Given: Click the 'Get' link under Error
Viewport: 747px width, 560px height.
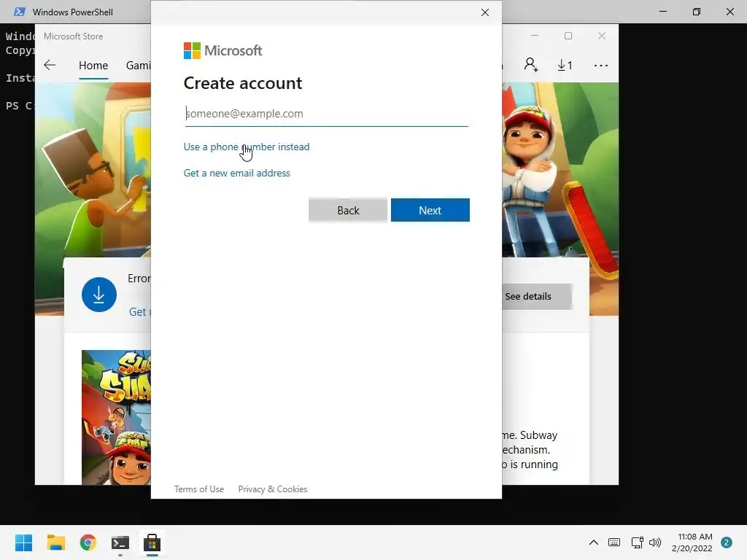Looking at the screenshot, I should [138, 312].
